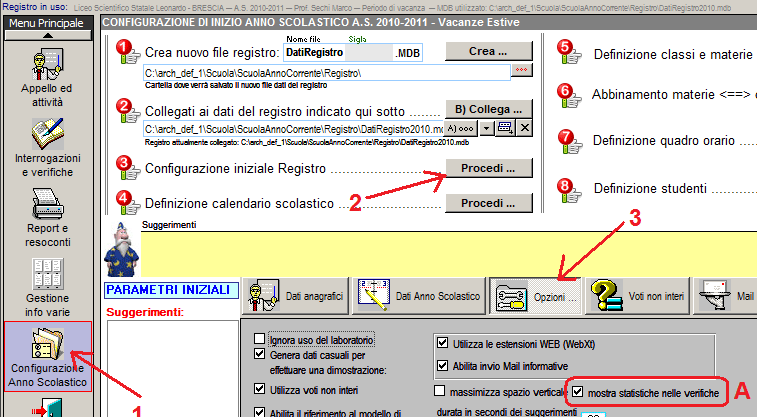Click the B) Collega ... button
757x417 pixels.
(488, 108)
